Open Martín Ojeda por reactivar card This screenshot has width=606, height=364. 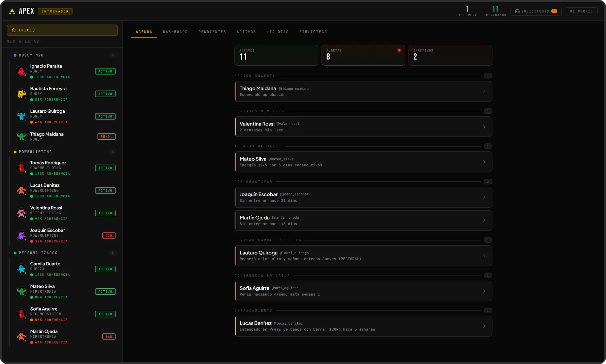(x=363, y=220)
